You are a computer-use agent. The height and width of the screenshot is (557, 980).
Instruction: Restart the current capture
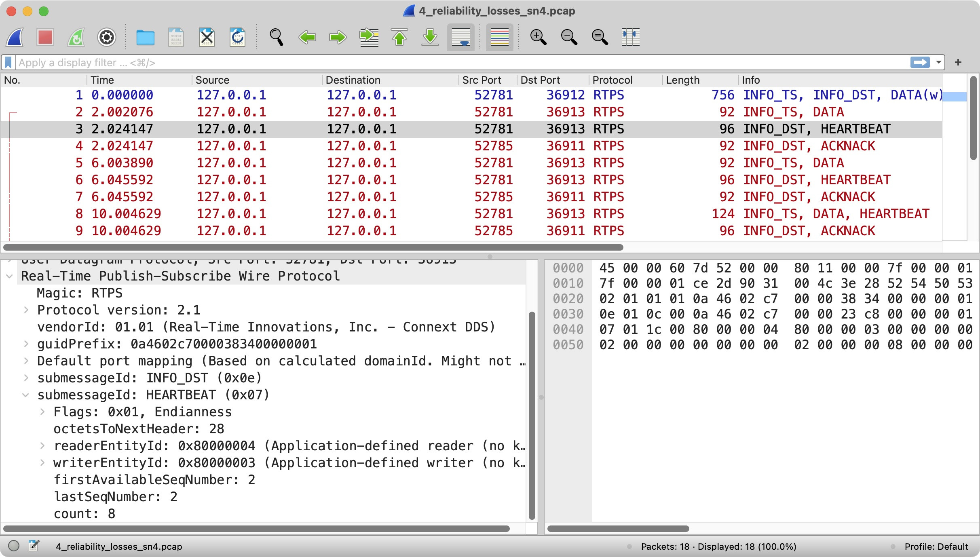point(75,37)
